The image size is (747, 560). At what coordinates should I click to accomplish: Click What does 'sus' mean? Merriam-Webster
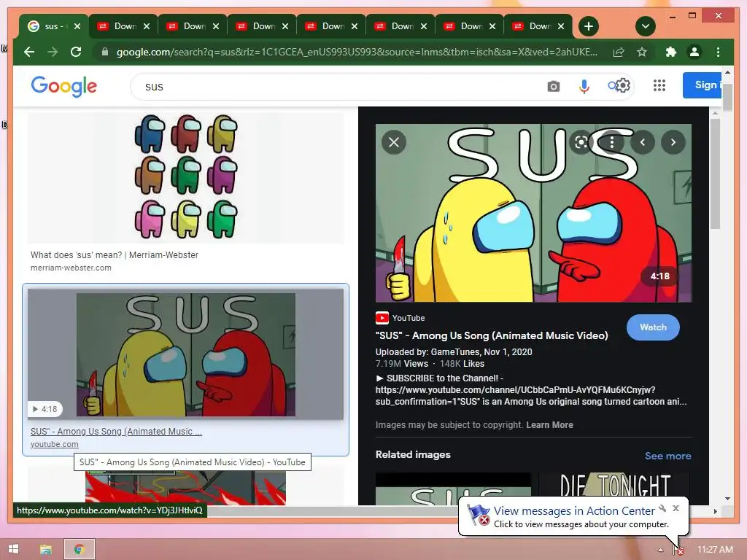click(115, 254)
